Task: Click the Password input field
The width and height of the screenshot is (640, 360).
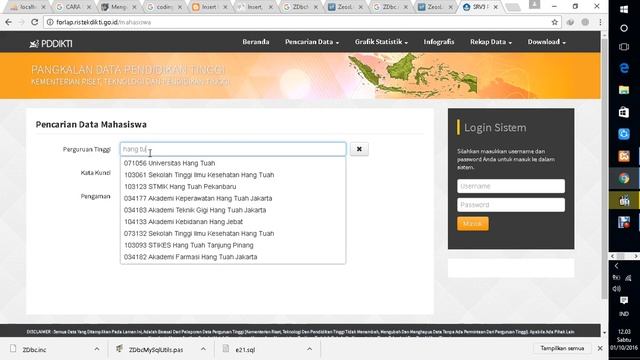Action: tap(511, 205)
